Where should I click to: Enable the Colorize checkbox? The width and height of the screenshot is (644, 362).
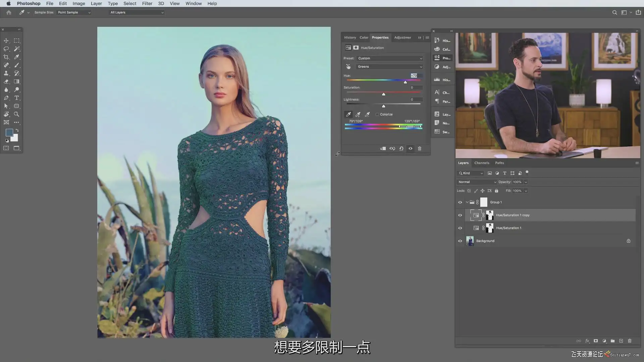click(x=377, y=115)
